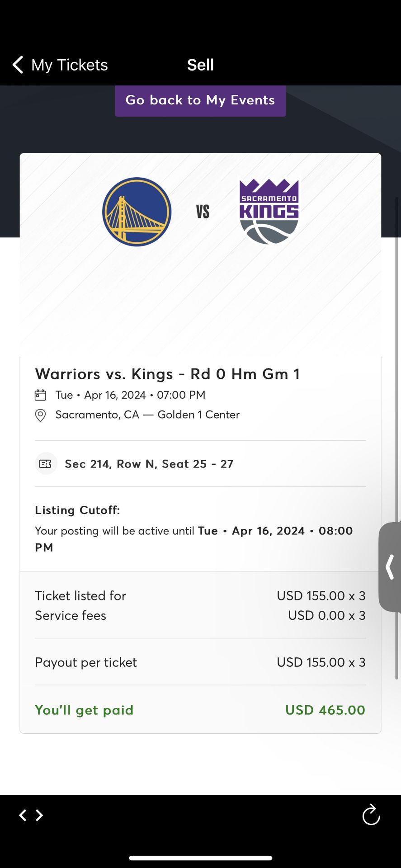Image resolution: width=401 pixels, height=868 pixels.
Task: Tap the browser back arrow at bottom
Action: [23, 815]
